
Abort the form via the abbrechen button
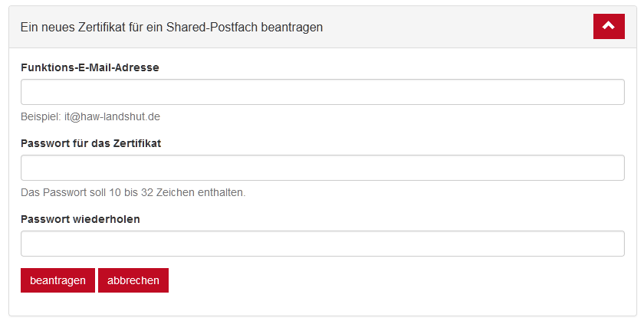coord(133,280)
